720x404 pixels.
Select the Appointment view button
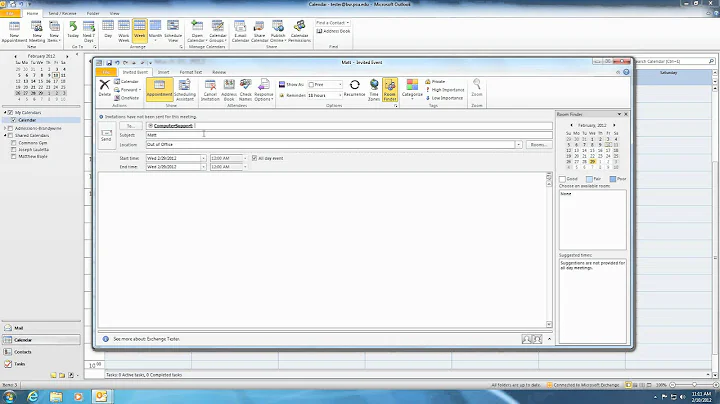click(x=159, y=88)
